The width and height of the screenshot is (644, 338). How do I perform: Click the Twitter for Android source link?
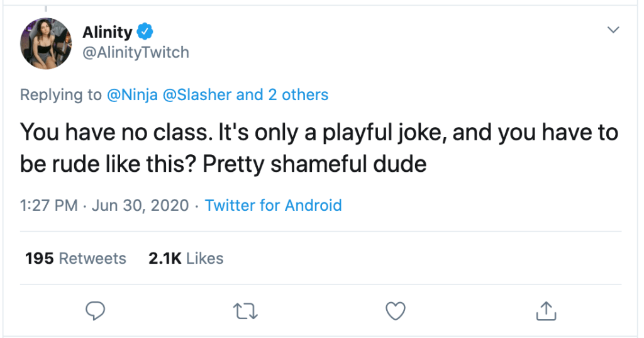(x=273, y=205)
